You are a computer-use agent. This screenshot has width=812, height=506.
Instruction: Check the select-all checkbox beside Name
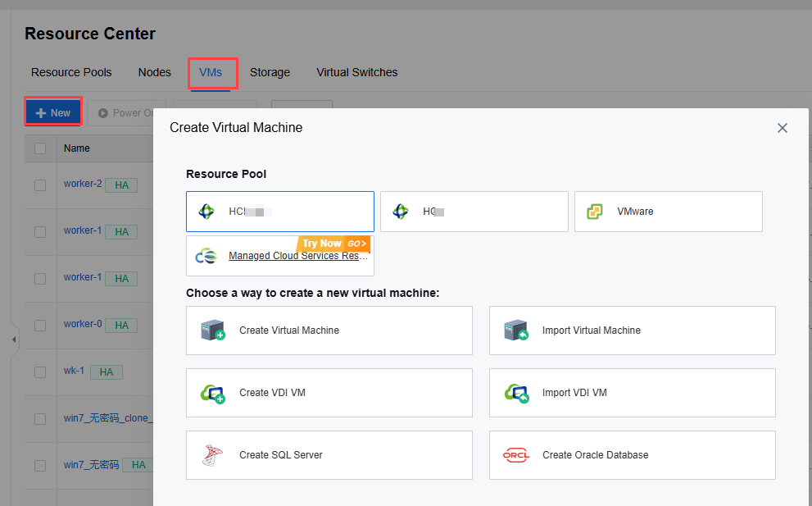click(40, 148)
